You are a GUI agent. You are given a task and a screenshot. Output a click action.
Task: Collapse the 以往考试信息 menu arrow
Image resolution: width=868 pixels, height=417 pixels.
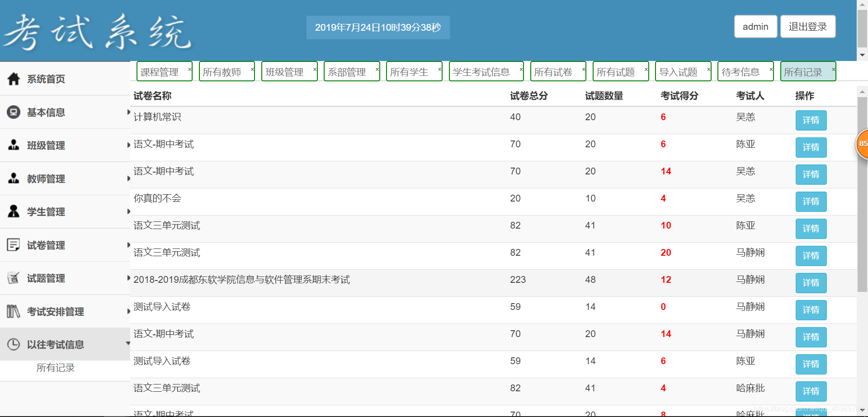pos(128,343)
